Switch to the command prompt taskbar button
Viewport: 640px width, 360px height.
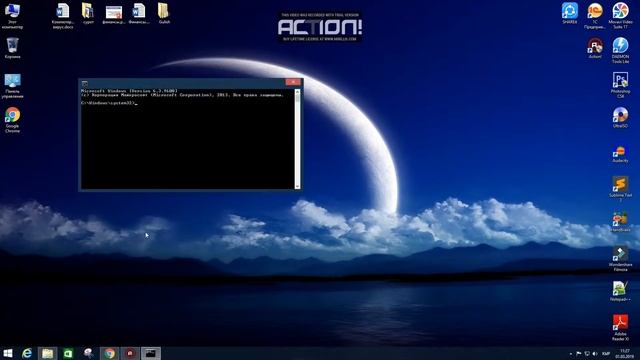point(151,353)
